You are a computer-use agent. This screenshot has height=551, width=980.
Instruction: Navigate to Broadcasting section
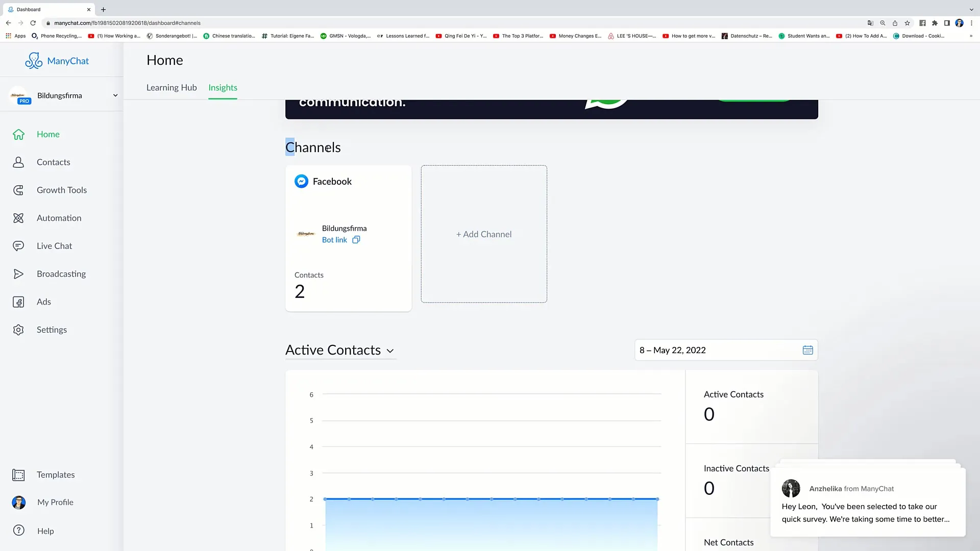[61, 274]
